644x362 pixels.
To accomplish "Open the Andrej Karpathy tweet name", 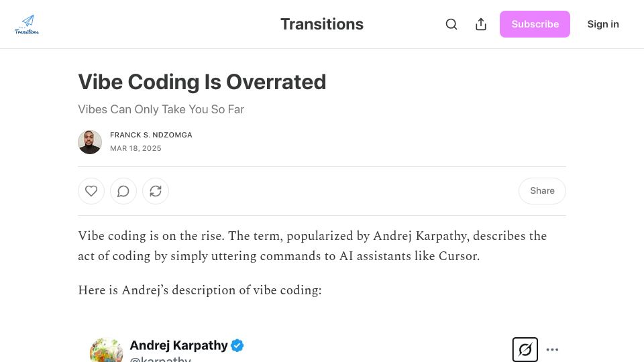I will (178, 346).
